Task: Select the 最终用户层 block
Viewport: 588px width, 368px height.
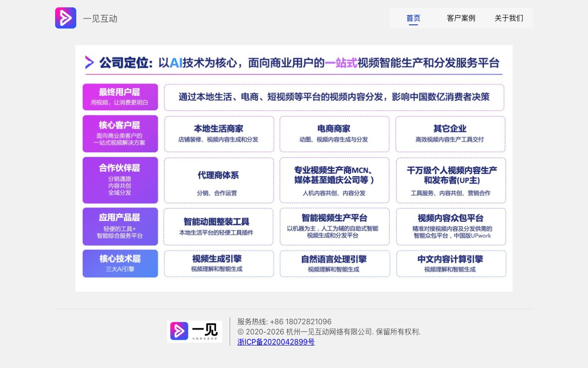Action: (120, 97)
